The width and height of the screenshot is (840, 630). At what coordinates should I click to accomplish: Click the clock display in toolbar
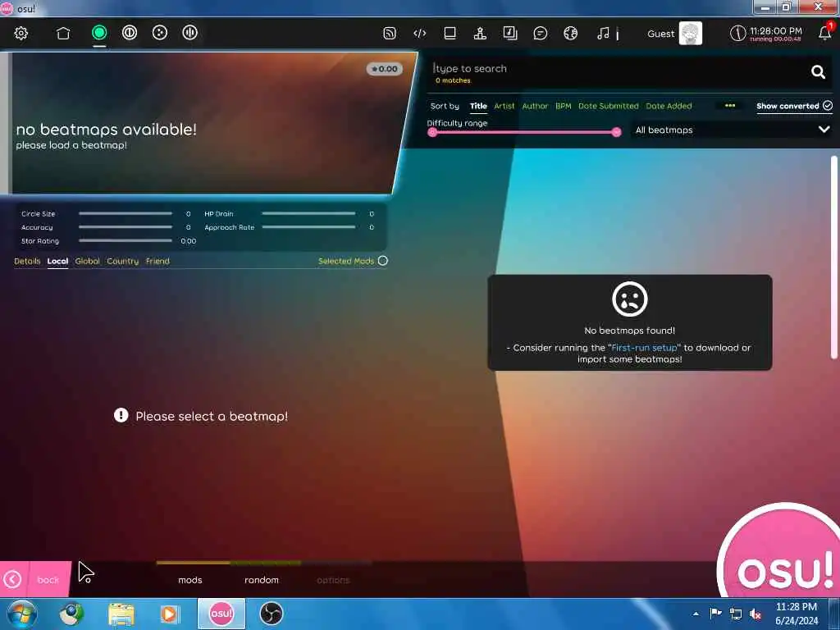765,34
